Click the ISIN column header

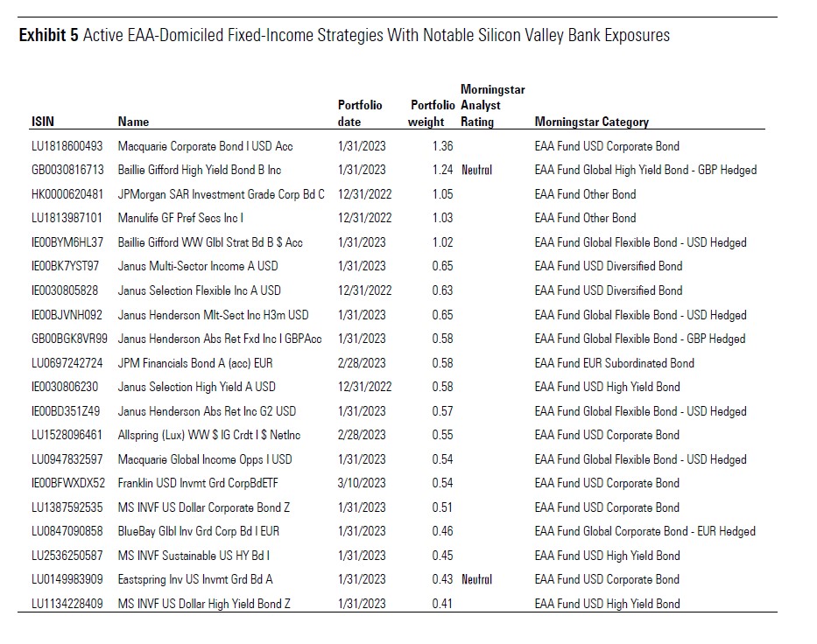pos(43,122)
